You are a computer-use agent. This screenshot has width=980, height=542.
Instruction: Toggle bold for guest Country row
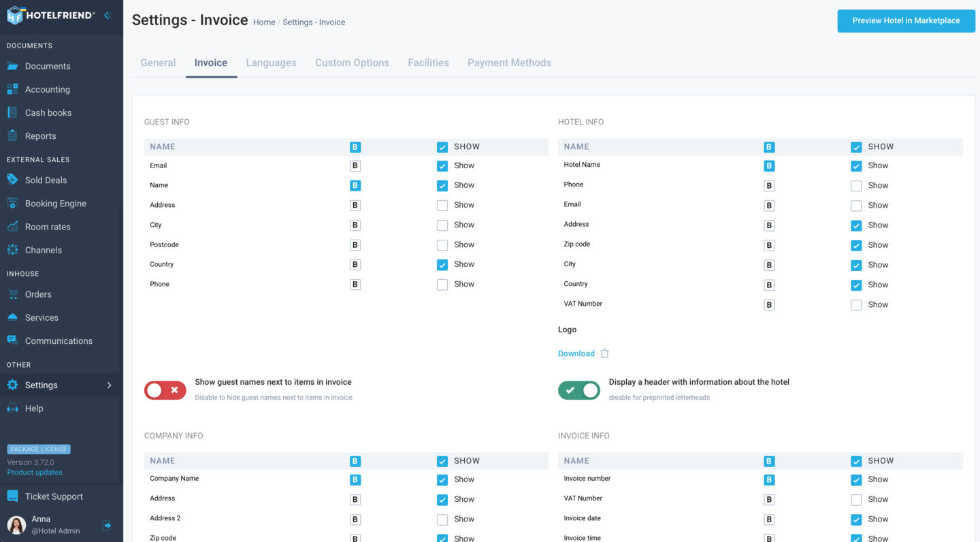355,264
